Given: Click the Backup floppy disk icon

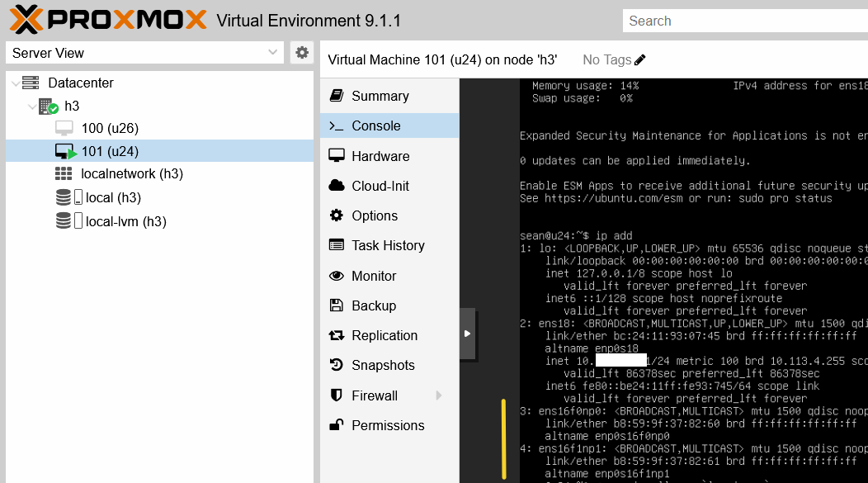Looking at the screenshot, I should point(337,305).
